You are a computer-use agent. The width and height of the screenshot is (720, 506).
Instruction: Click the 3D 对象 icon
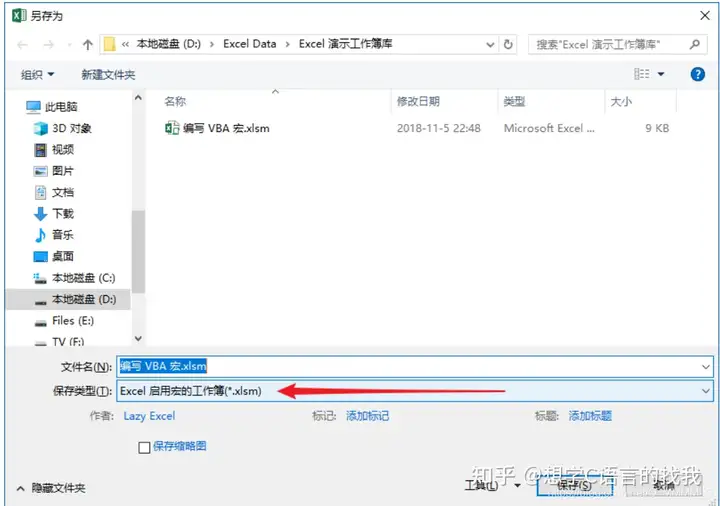(40, 128)
